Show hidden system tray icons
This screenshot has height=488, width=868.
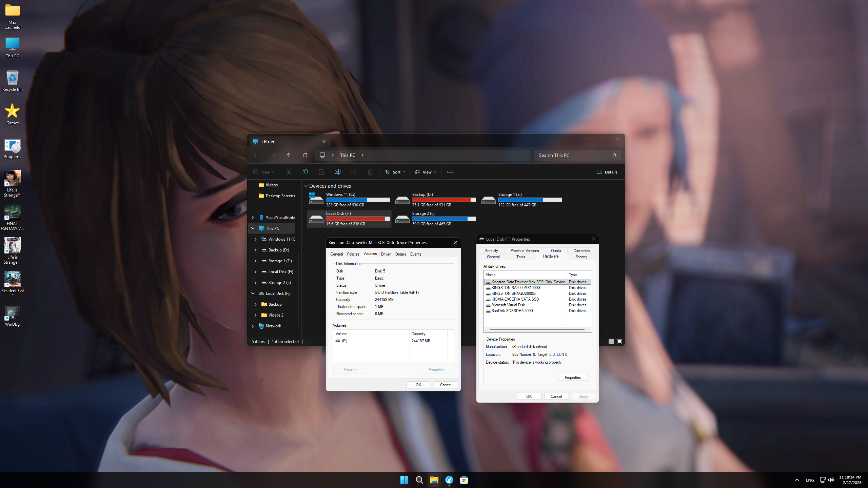797,480
